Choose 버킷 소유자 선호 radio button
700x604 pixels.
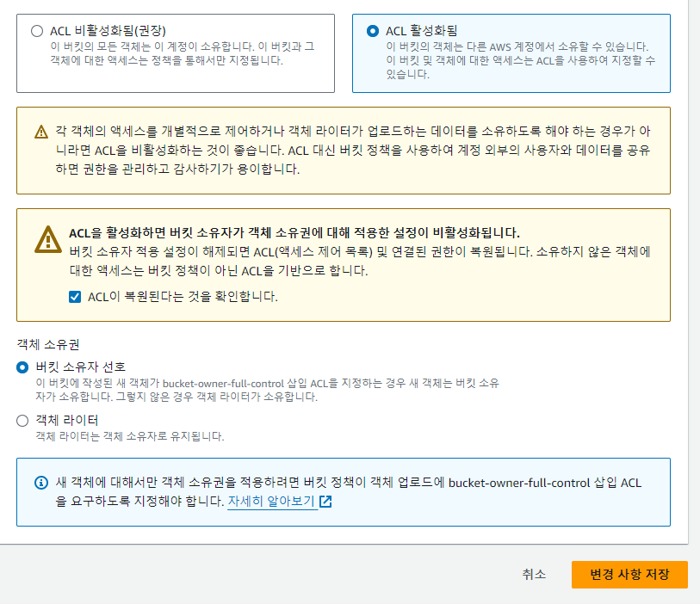pos(22,367)
